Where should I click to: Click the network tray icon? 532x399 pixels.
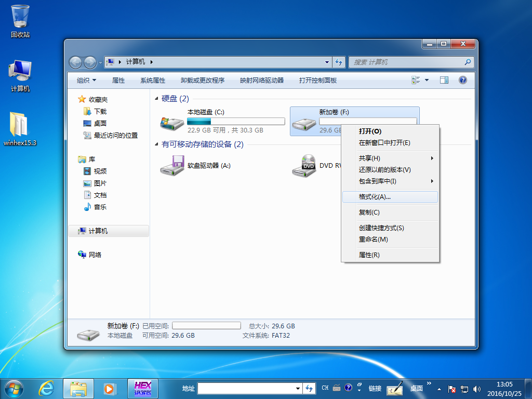click(x=464, y=389)
